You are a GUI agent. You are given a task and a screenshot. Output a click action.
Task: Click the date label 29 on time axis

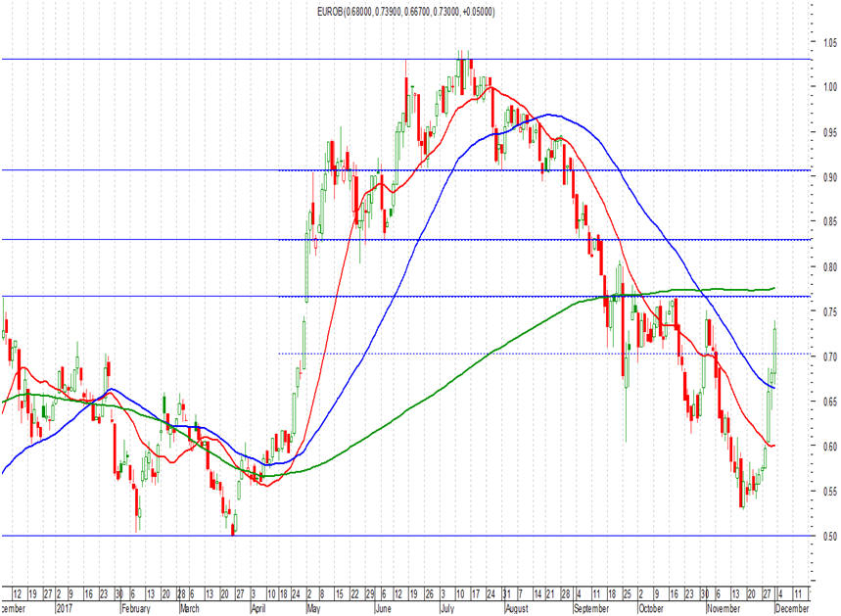pos(369,594)
